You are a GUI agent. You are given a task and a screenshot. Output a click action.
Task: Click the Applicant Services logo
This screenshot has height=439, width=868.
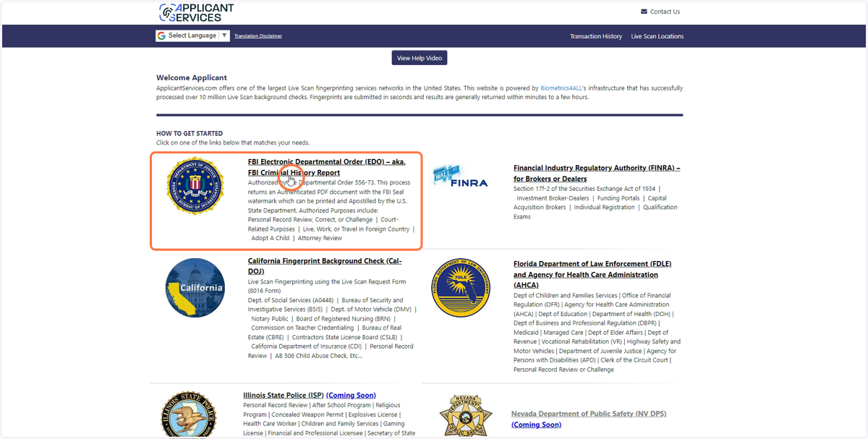point(196,12)
